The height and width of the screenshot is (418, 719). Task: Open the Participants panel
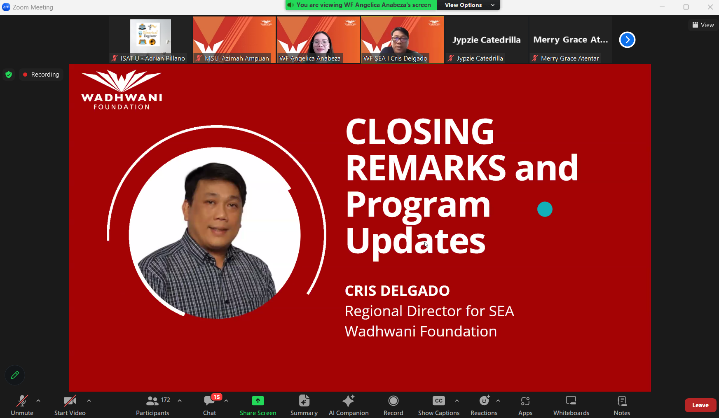(x=153, y=405)
